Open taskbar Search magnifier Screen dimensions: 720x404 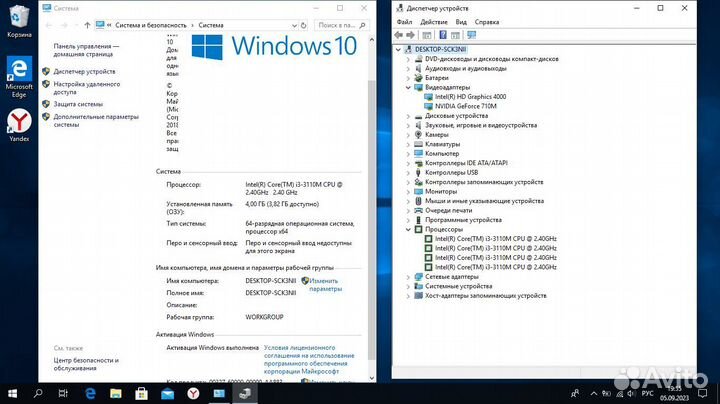pyautogui.click(x=38, y=393)
